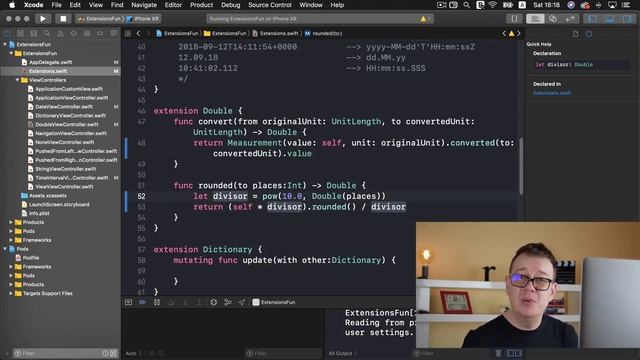Expand the Frameworks folder under ExtensionsFun
This screenshot has width=640, height=360.
(x=11, y=240)
